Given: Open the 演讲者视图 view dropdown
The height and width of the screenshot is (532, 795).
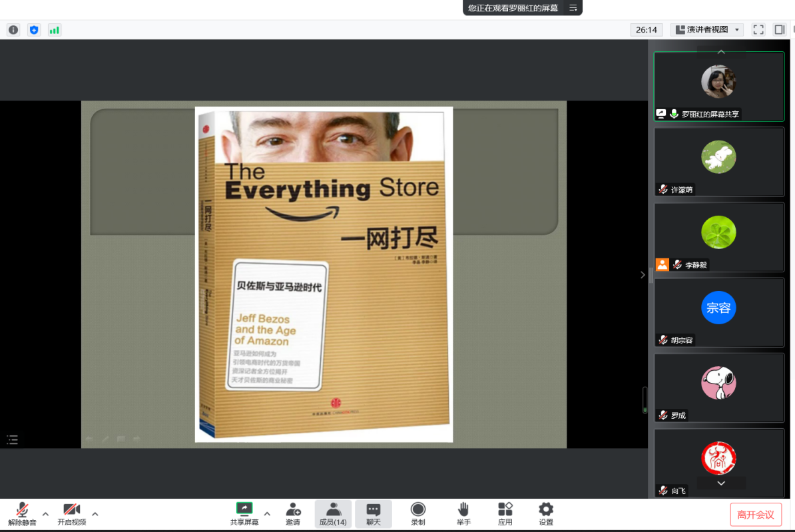Looking at the screenshot, I should pyautogui.click(x=707, y=29).
